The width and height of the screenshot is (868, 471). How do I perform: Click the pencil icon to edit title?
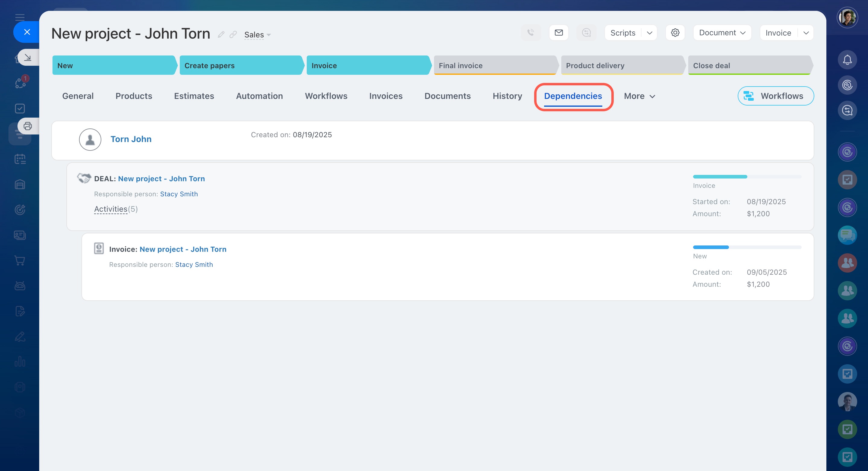221,35
